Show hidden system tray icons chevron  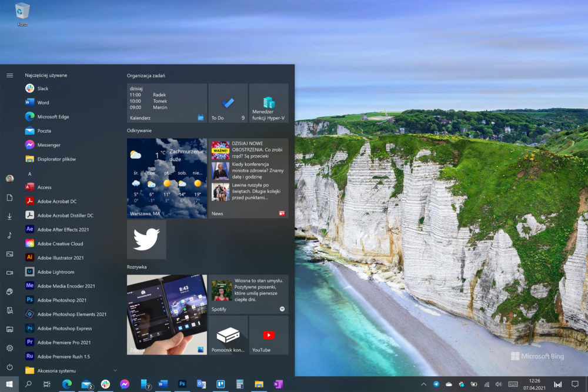tap(423, 384)
